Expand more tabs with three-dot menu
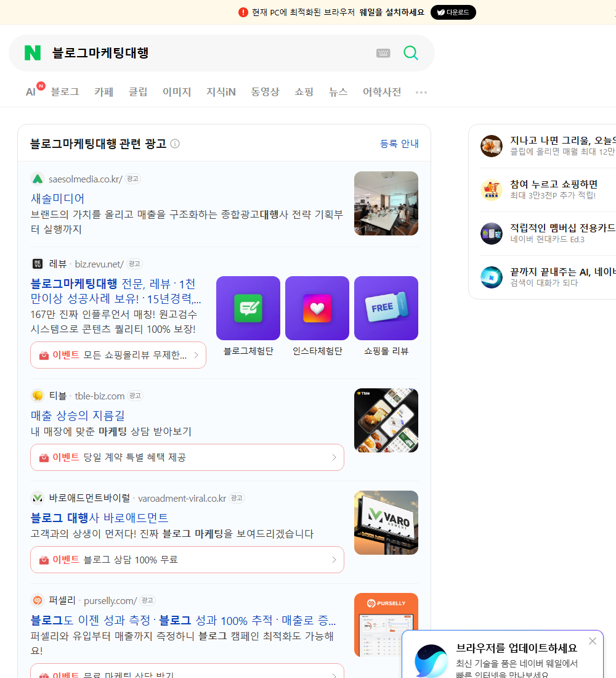Screen dimensions: 616x678 pos(421,92)
